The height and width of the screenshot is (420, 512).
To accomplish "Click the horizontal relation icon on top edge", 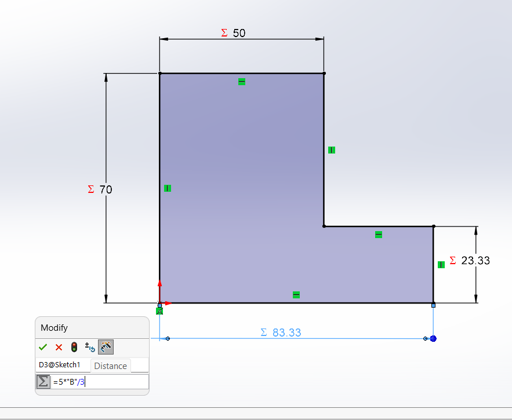I will (x=242, y=82).
